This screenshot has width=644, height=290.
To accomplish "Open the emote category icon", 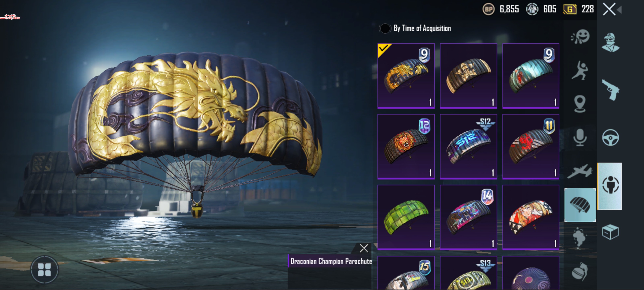I will [580, 37].
